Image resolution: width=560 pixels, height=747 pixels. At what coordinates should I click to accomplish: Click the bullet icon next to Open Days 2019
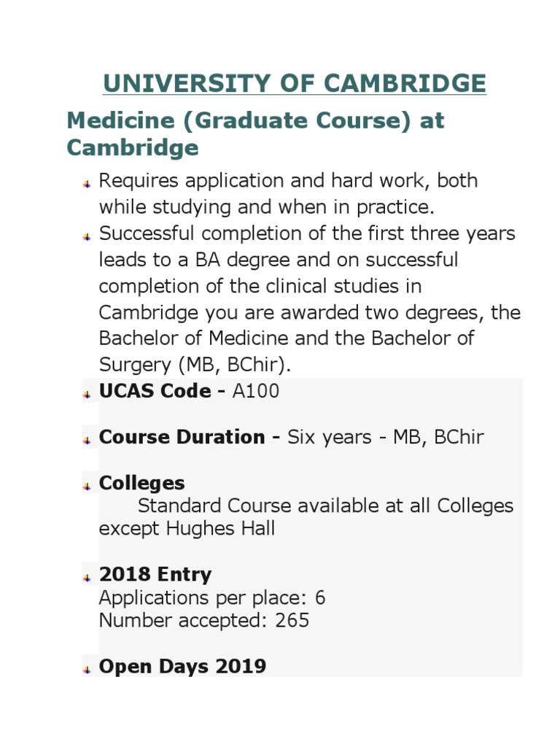[87, 669]
